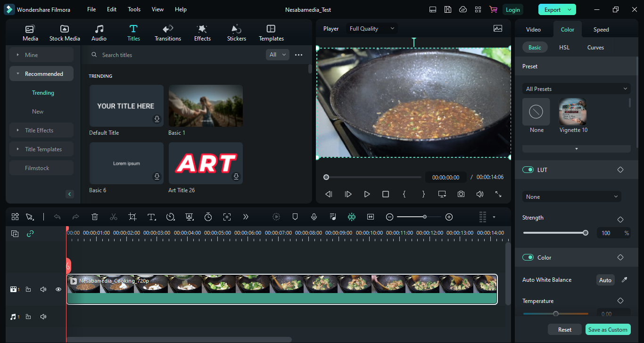644x343 pixels.
Task: Toggle the LUT switch off
Action: pyautogui.click(x=528, y=170)
